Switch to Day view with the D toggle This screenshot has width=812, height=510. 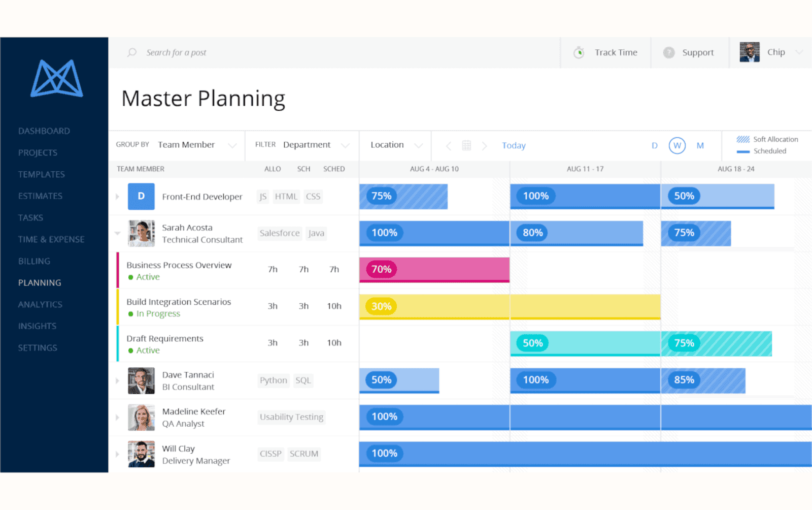654,146
